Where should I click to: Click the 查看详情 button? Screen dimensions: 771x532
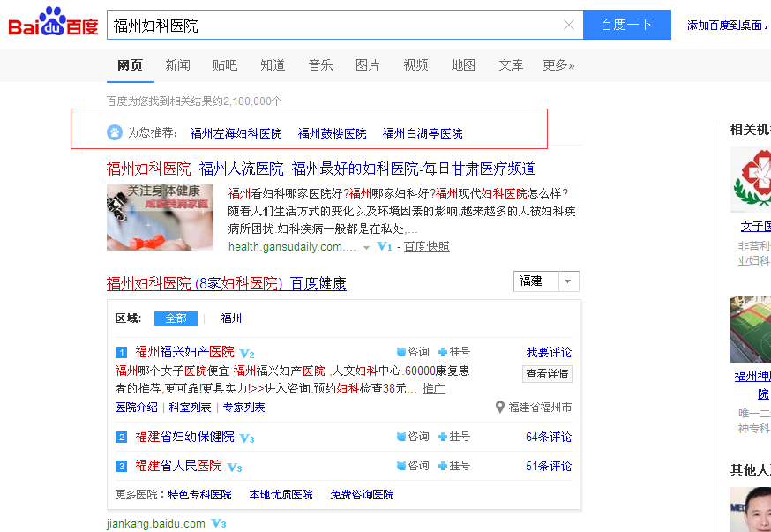(x=548, y=374)
